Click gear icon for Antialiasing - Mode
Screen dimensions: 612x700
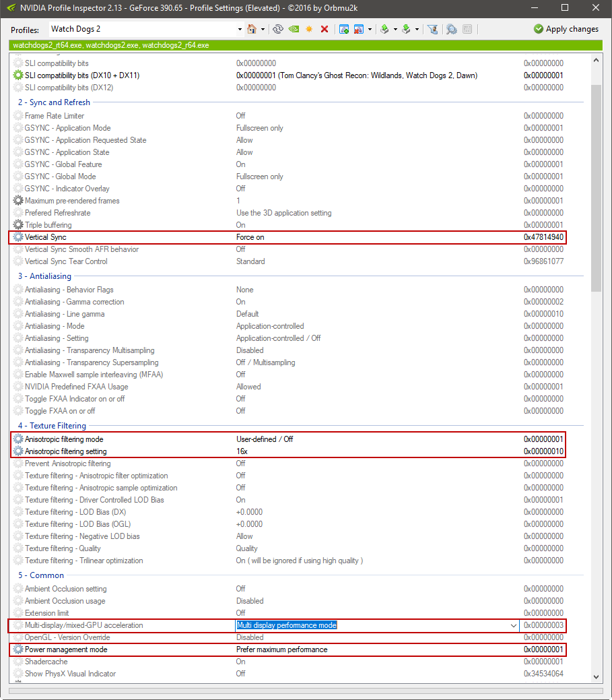(x=18, y=326)
